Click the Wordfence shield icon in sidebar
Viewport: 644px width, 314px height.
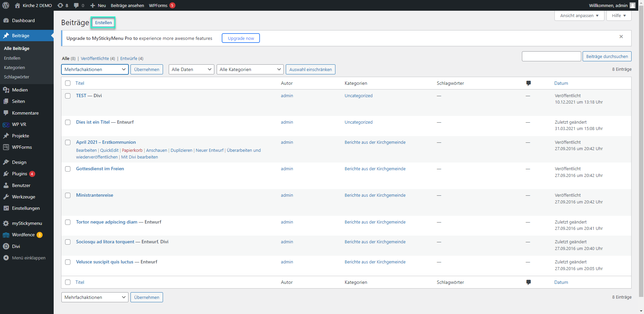[6, 235]
